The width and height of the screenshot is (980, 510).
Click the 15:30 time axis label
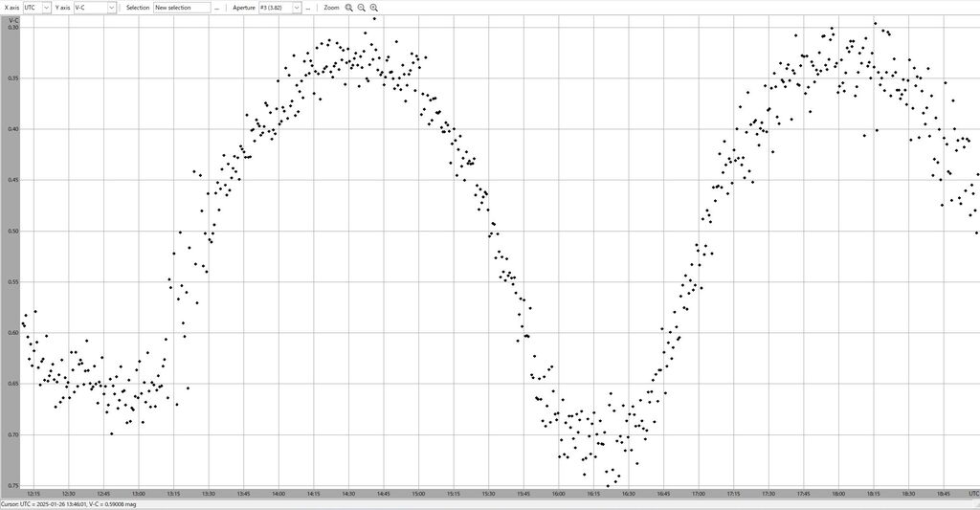click(x=489, y=494)
